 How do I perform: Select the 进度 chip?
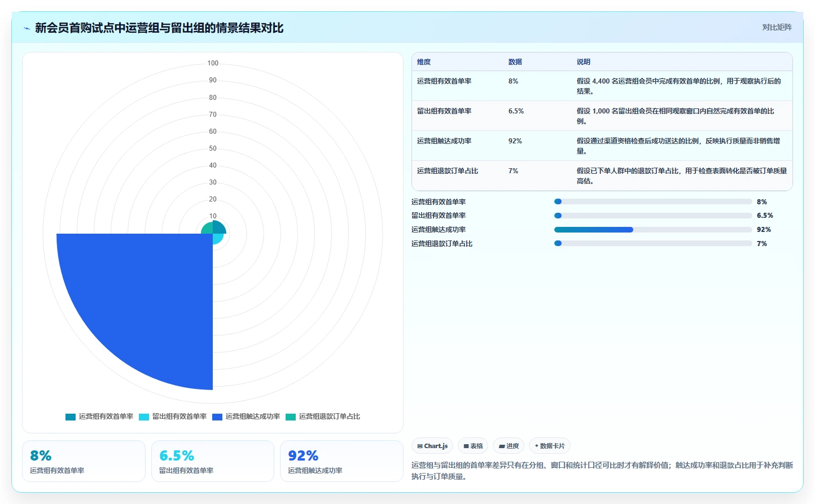point(509,446)
